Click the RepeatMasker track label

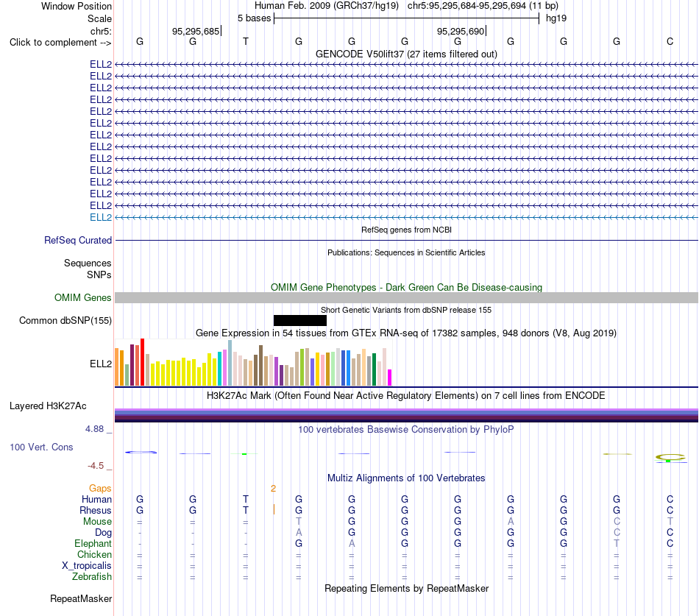click(81, 598)
